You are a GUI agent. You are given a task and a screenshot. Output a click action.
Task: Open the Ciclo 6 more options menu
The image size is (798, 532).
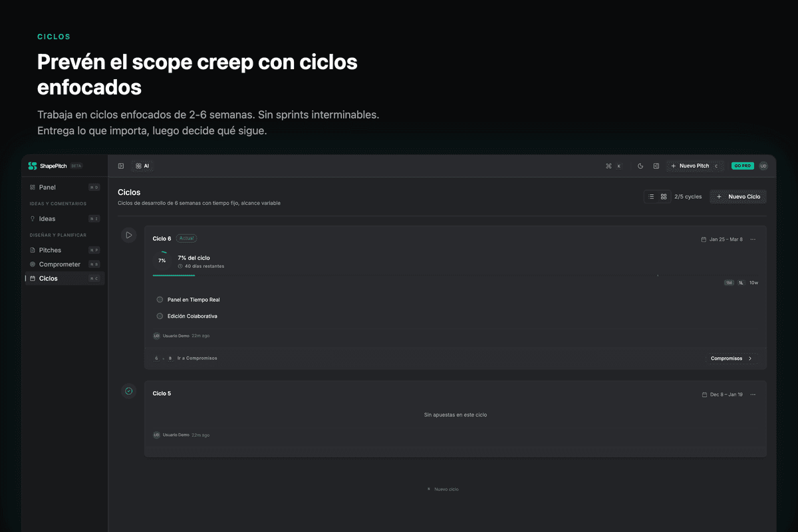click(753, 239)
